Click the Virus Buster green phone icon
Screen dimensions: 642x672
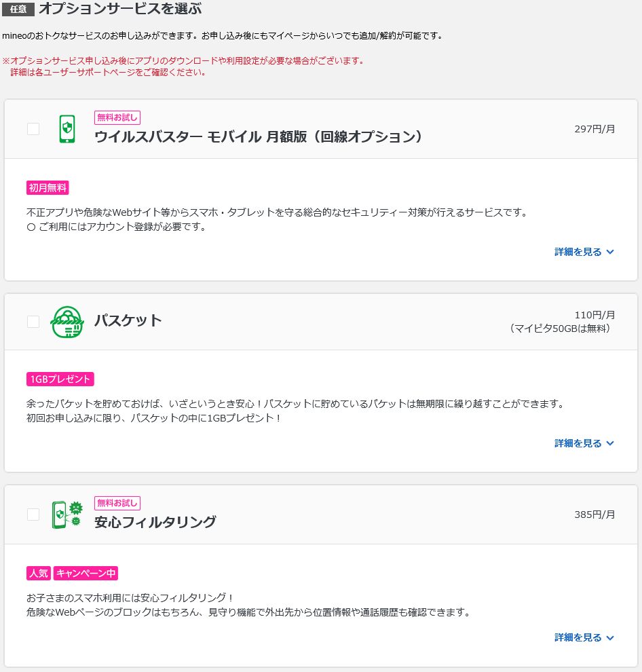click(x=66, y=128)
